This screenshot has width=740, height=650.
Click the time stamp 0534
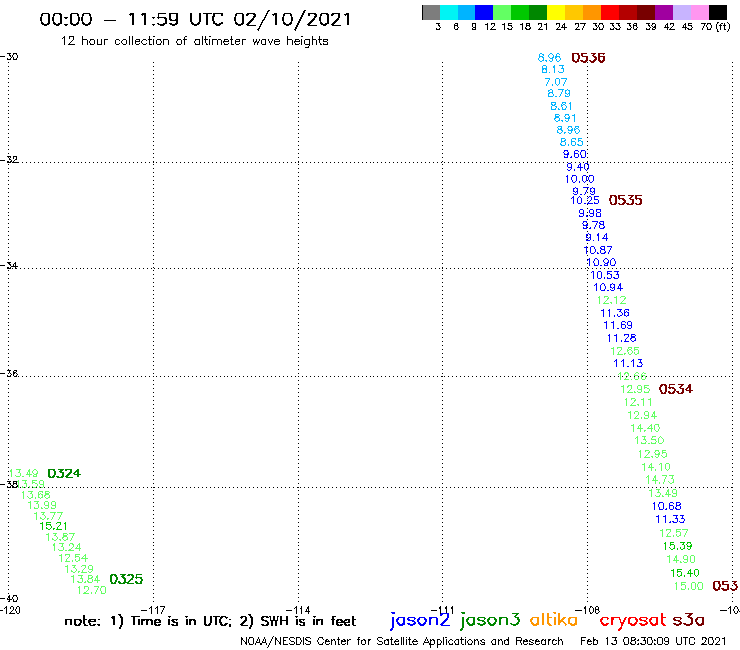(676, 389)
